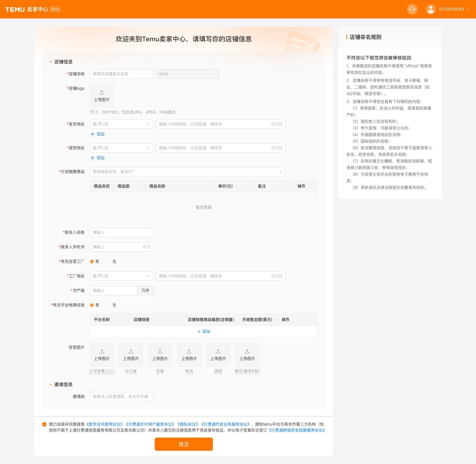Screen dimensions: 476x464
Task: Select 有 for 有无自营工厂
Action: pos(92,261)
